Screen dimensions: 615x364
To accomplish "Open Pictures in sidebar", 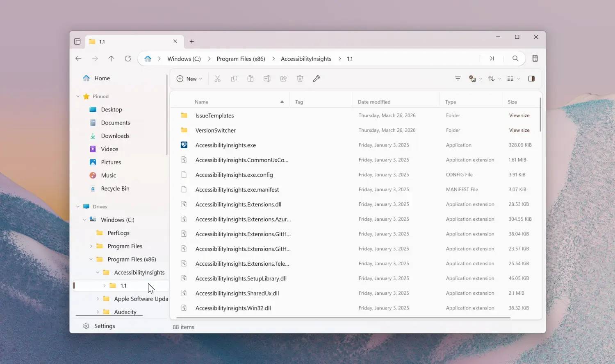I will (111, 162).
